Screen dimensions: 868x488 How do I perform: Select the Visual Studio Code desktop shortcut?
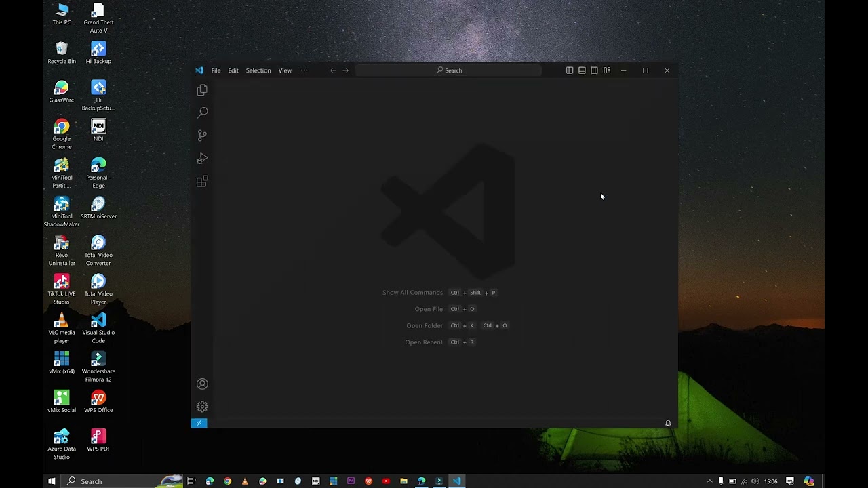click(x=98, y=327)
